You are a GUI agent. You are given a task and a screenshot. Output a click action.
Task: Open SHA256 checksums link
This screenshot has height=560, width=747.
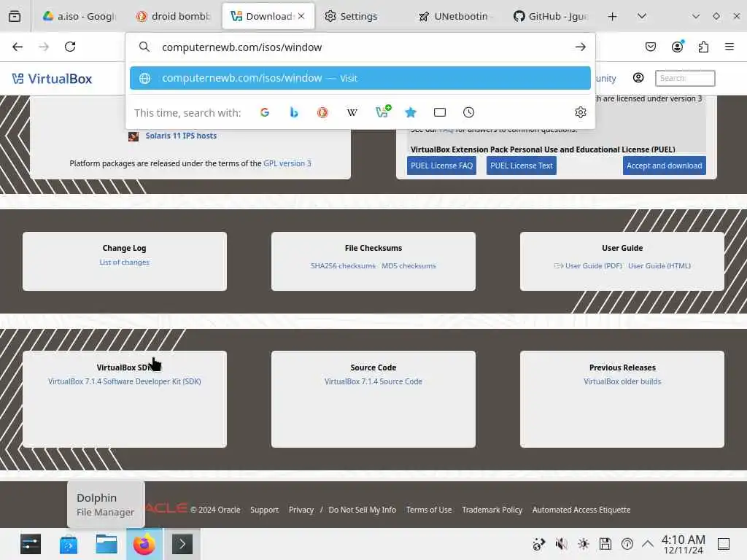click(x=343, y=265)
